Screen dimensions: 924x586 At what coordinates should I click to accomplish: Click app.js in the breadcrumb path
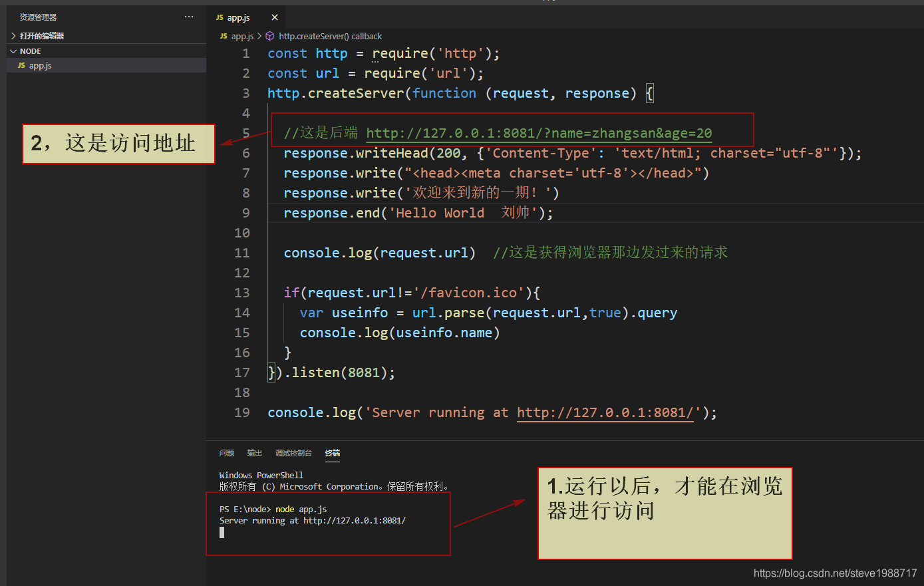coord(242,37)
